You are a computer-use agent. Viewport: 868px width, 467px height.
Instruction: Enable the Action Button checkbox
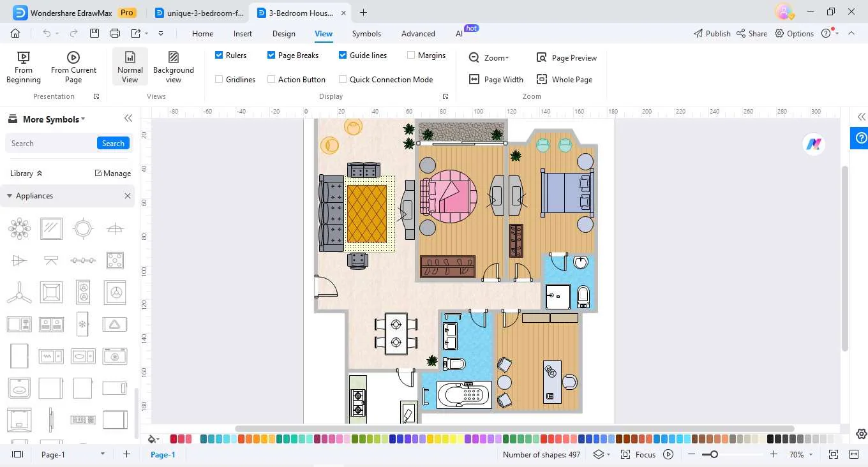tap(271, 80)
